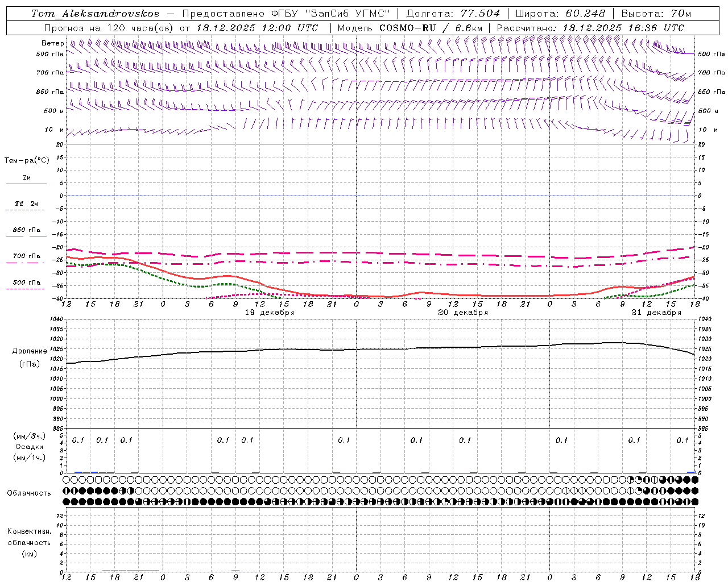
Task: Click the Широта: 60.248 value
Action: (560, 14)
